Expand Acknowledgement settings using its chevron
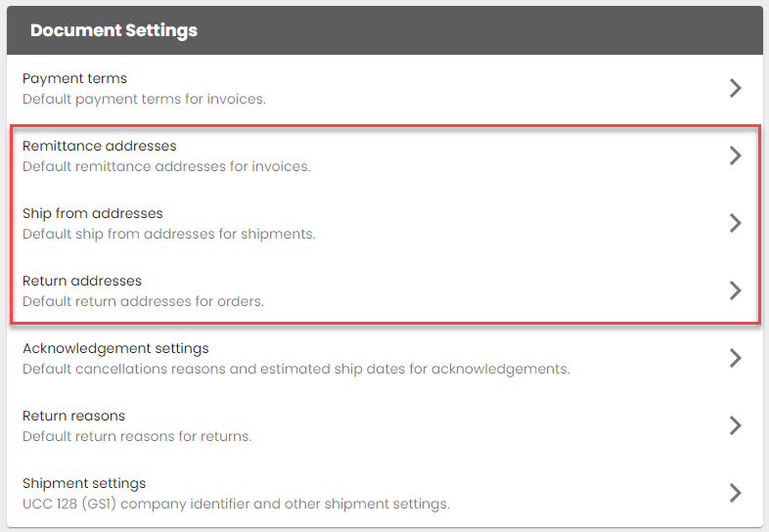Screen dimensions: 769x532 [736, 358]
